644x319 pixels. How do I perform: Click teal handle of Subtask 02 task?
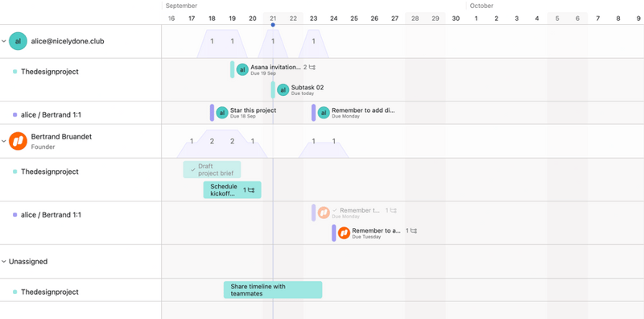[x=273, y=89]
